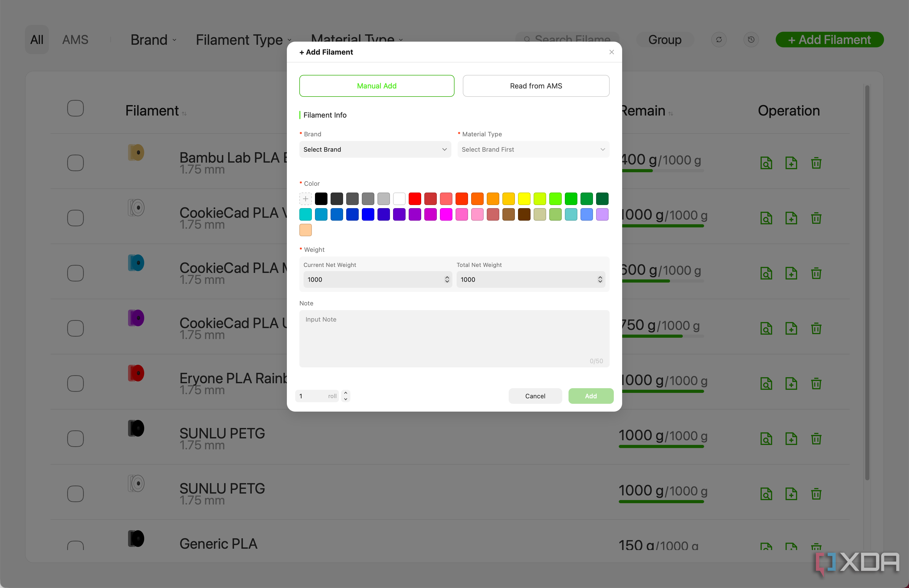Switch to the Read from AMS tab

tap(536, 86)
